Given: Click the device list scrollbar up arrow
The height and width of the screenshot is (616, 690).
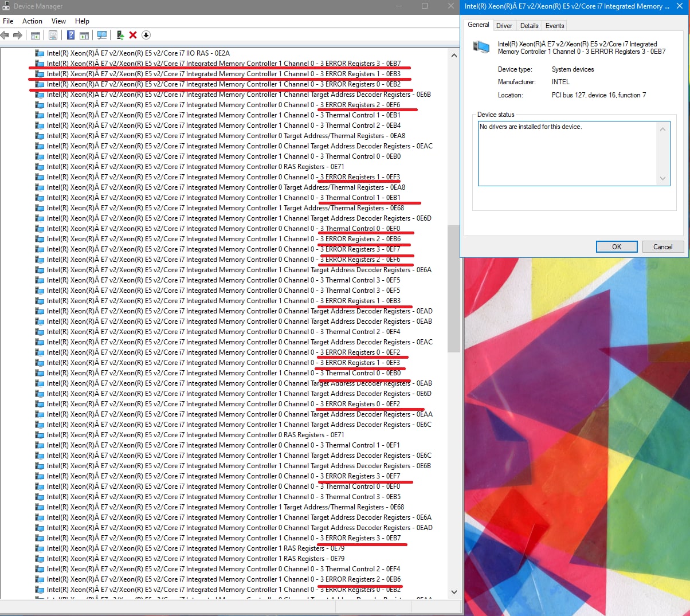Looking at the screenshot, I should (454, 56).
